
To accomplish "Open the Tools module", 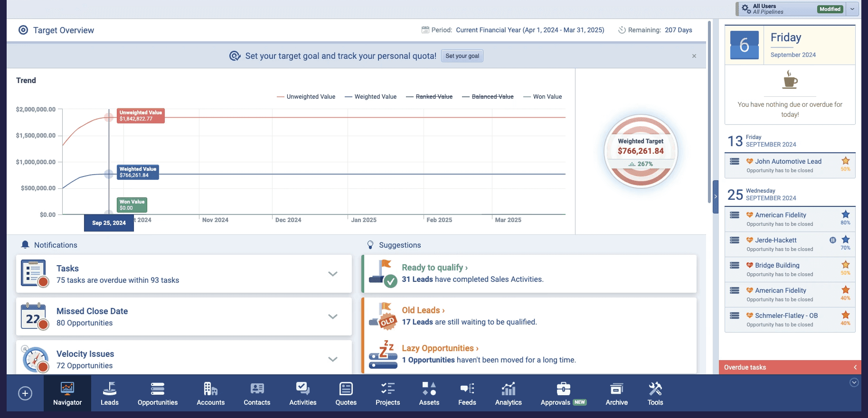I will [655, 394].
